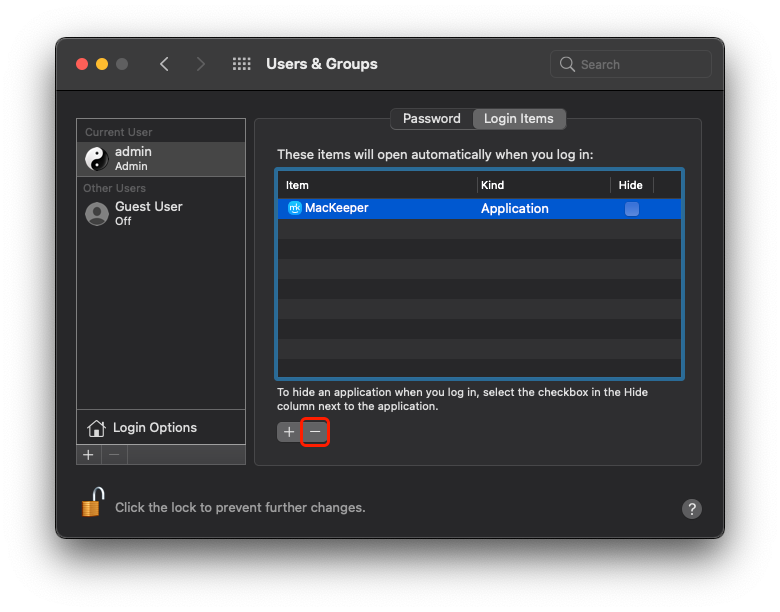This screenshot has height=612, width=780.
Task: Click the Item column header
Action: point(378,185)
